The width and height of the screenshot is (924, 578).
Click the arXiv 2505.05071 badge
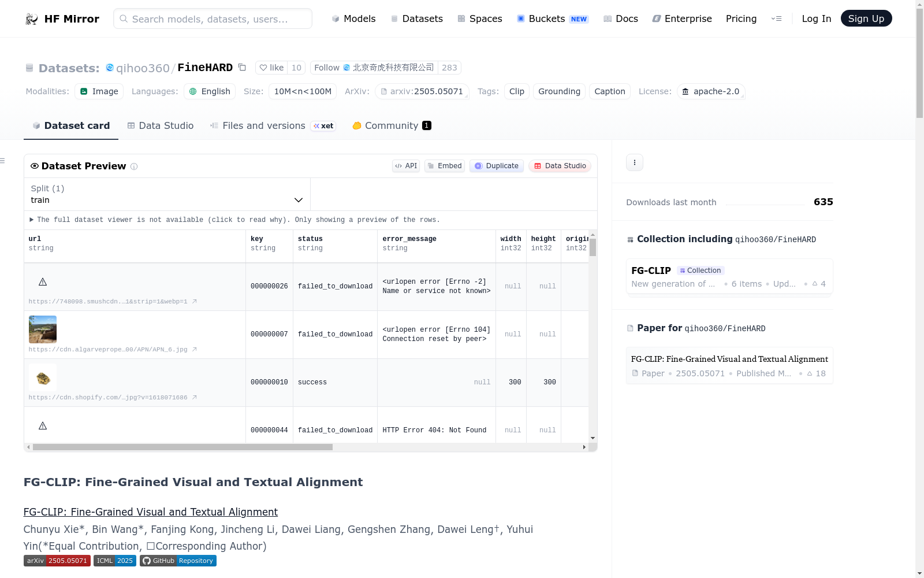pyautogui.click(x=57, y=561)
